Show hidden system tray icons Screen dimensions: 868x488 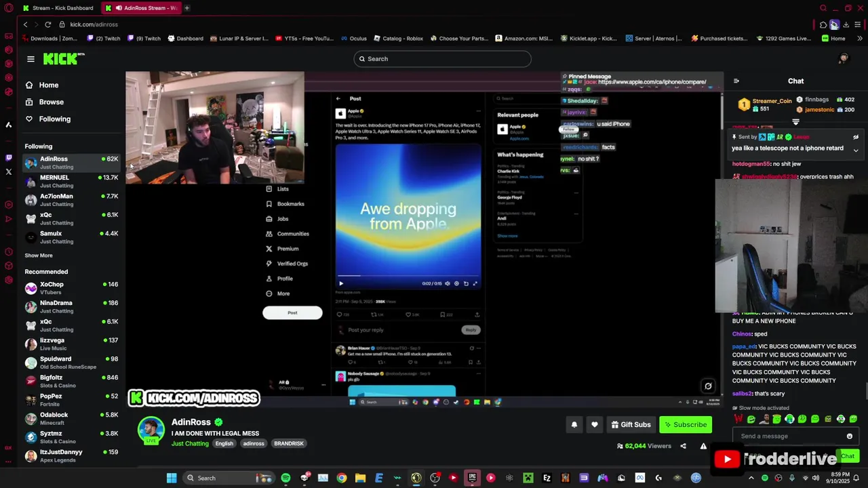[751, 478]
